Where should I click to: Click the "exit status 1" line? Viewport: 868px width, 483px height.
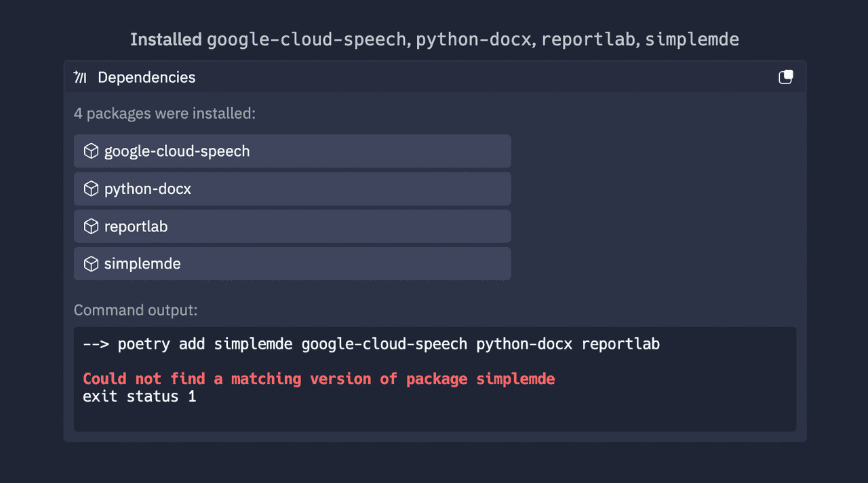tap(140, 396)
